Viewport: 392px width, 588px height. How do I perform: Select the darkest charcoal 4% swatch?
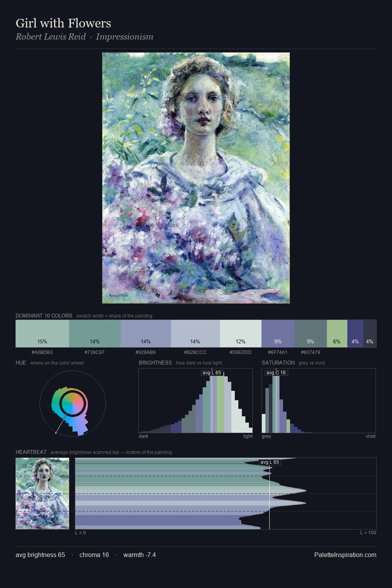click(370, 334)
